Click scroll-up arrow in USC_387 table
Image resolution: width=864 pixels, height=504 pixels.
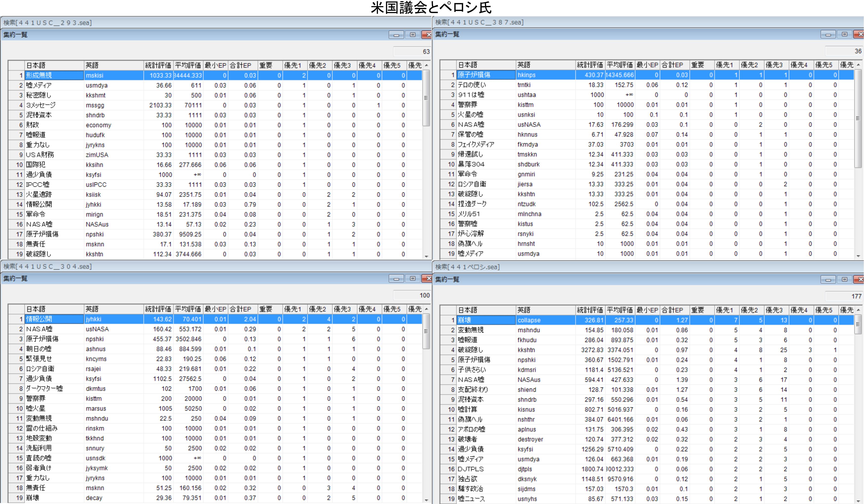(858, 65)
